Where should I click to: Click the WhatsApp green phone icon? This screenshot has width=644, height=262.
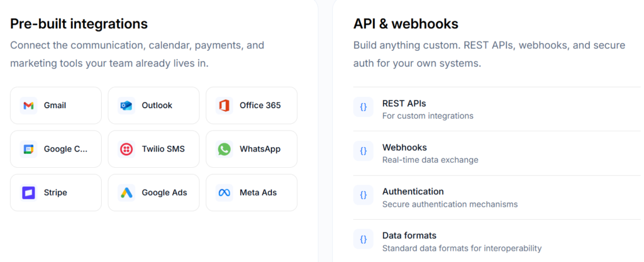coord(224,150)
